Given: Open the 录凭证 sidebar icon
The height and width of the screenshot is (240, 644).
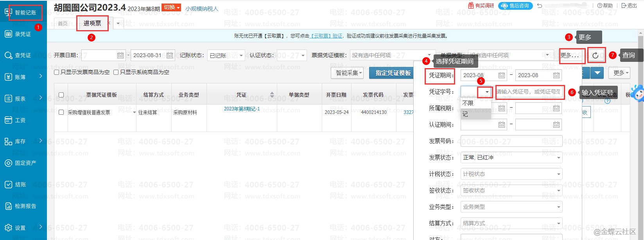Looking at the screenshot, I should click(8, 34).
